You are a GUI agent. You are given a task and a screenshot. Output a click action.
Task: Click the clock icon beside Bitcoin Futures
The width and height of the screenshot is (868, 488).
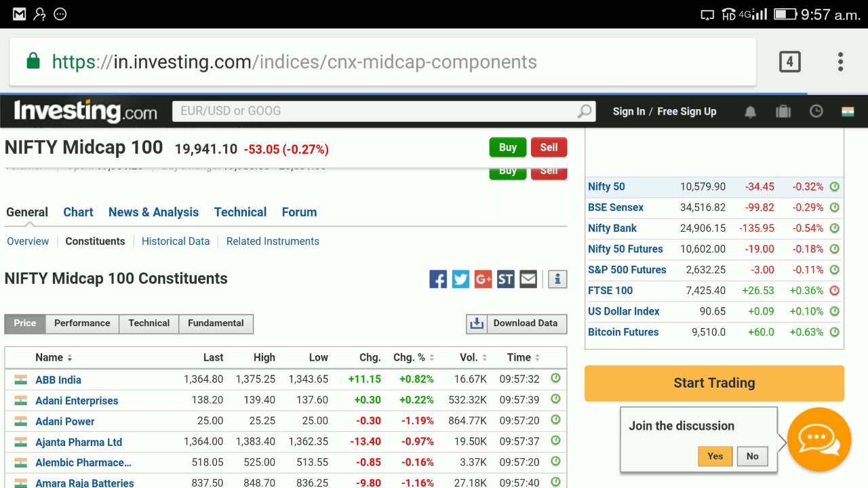[835, 332]
